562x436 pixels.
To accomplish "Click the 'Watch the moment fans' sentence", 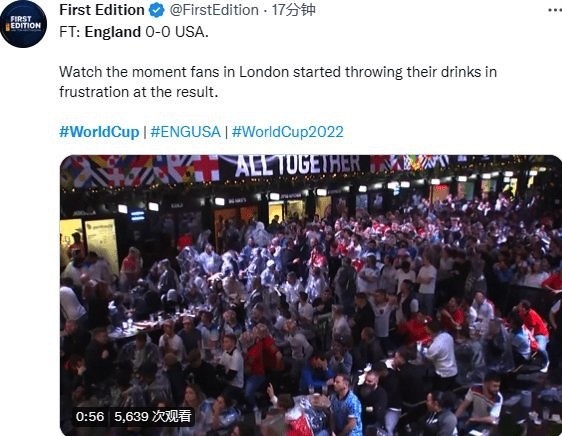I will tap(139, 72).
